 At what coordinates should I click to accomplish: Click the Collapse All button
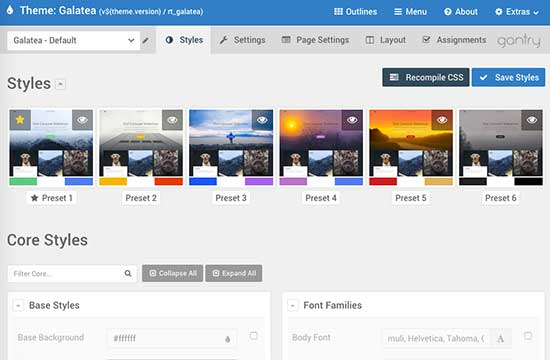tap(173, 273)
